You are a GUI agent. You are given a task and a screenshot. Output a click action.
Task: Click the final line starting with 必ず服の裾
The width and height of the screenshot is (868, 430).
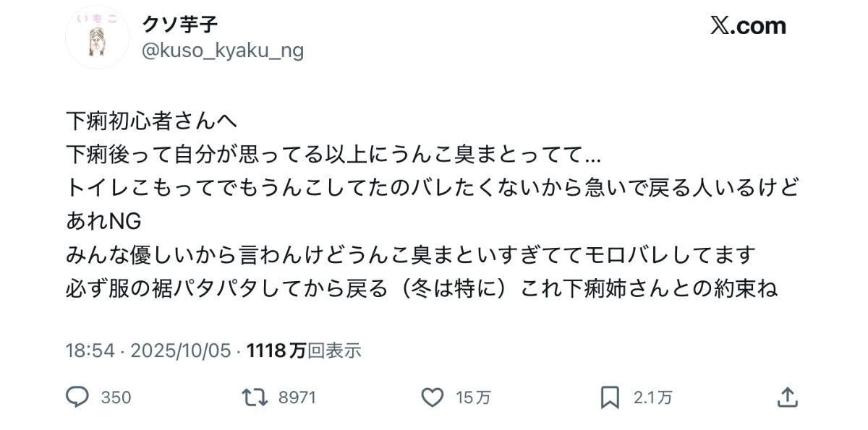coord(421,289)
